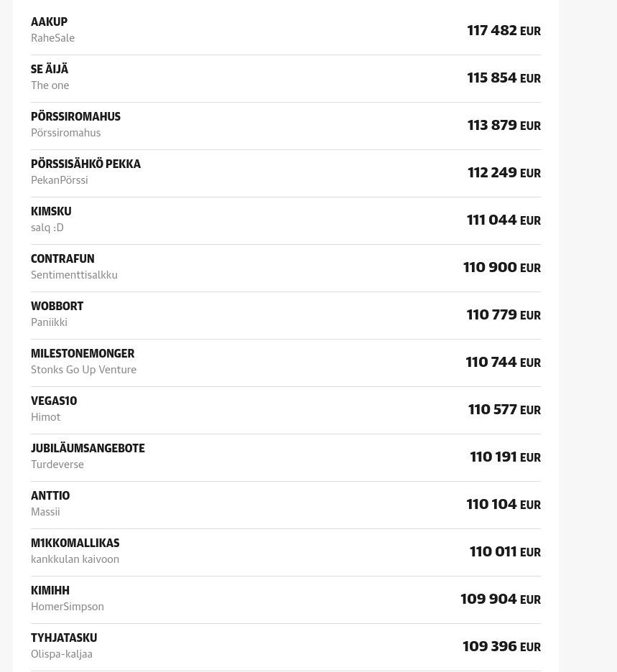Select the Turdeverse portfolio name
This screenshot has width=617, height=672.
(x=57, y=465)
